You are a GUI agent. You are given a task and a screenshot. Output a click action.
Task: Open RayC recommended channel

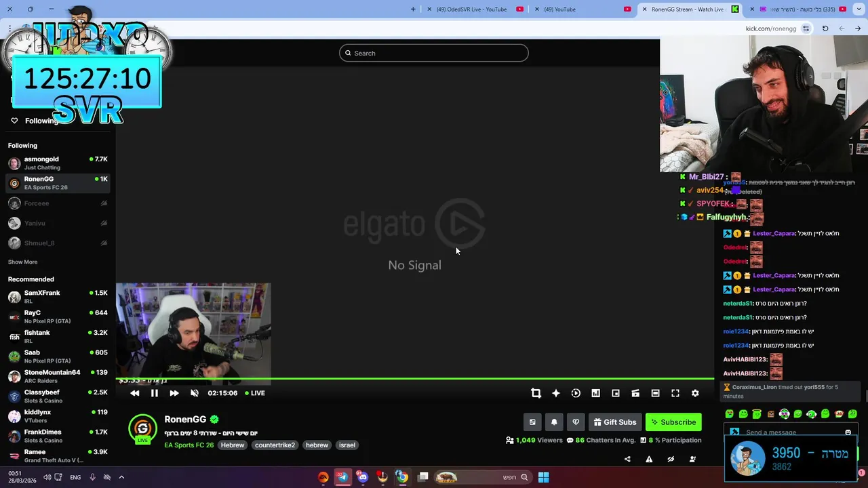point(58,317)
